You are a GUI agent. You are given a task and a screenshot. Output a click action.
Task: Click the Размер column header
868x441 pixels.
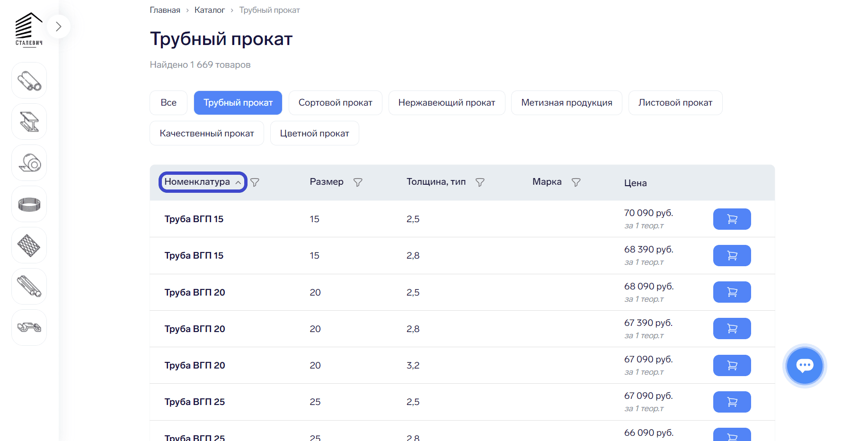click(327, 182)
